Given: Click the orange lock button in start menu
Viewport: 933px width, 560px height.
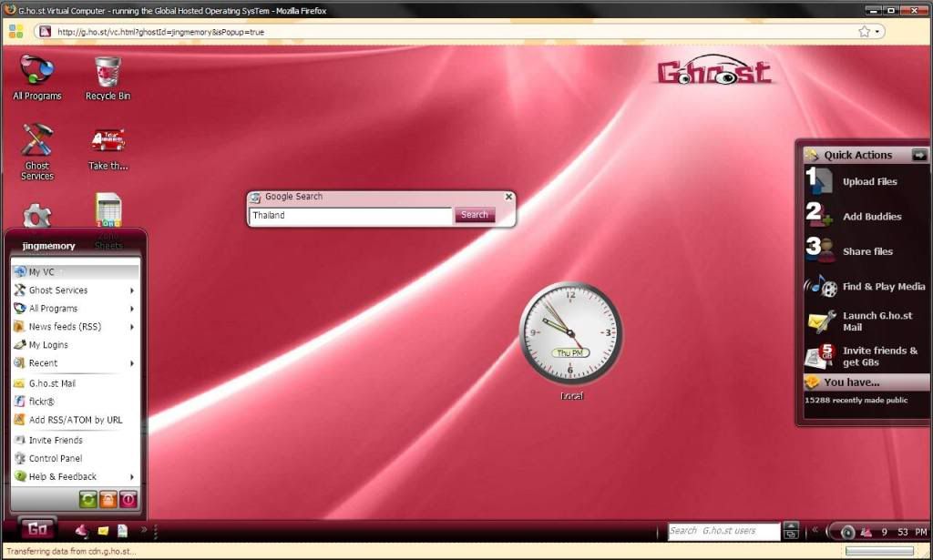Looking at the screenshot, I should pyautogui.click(x=108, y=499).
